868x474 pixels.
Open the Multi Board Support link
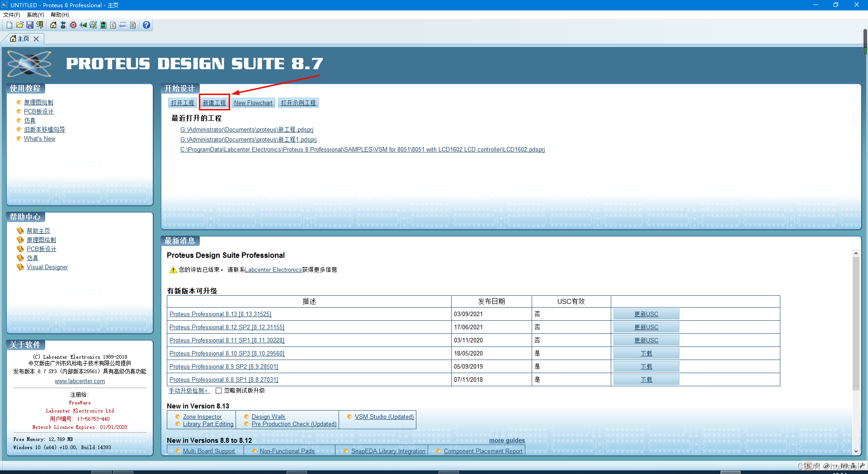(x=209, y=451)
